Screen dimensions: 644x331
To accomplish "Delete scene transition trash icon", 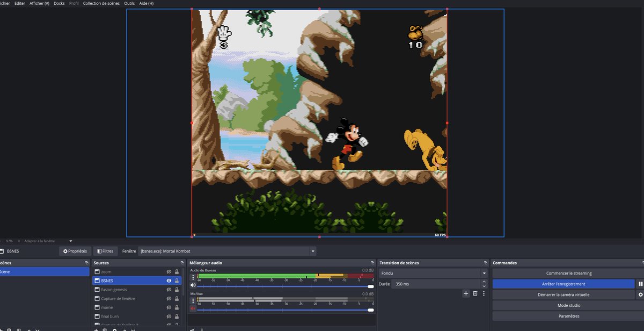I will click(475, 293).
